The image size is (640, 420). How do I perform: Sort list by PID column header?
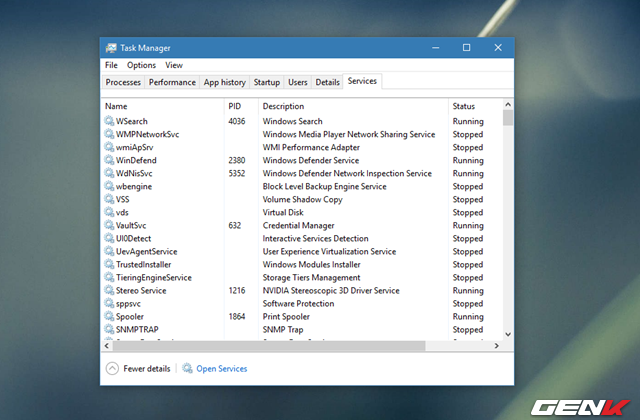coord(241,106)
